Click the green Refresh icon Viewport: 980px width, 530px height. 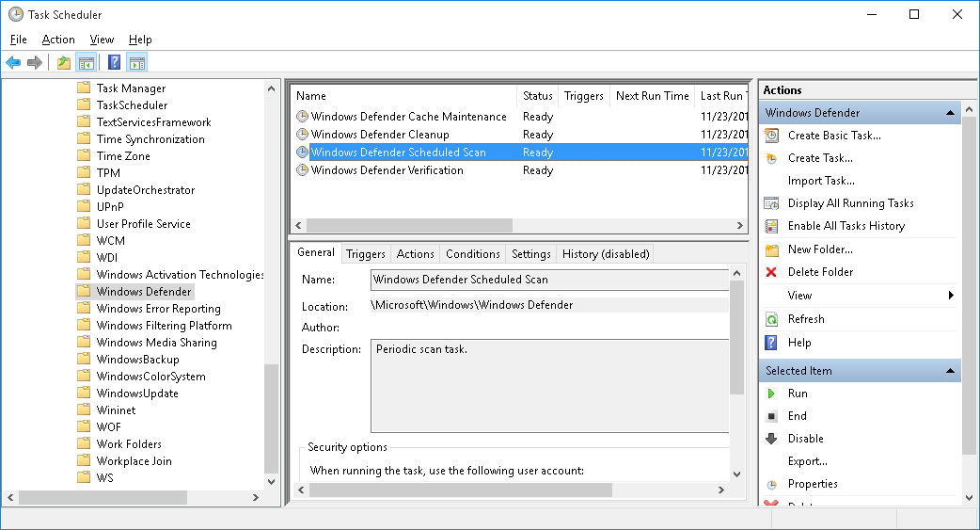tap(772, 319)
